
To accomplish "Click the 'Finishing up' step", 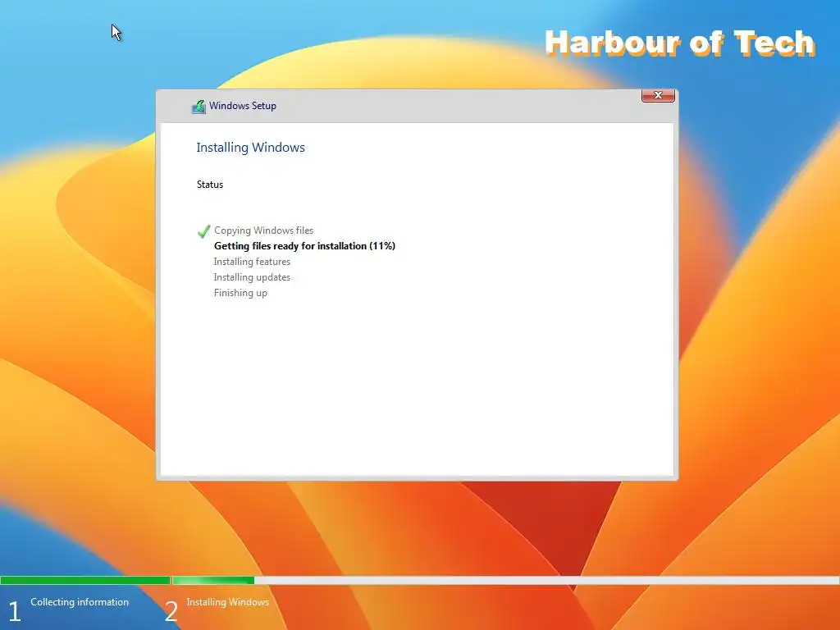I will click(x=240, y=293).
